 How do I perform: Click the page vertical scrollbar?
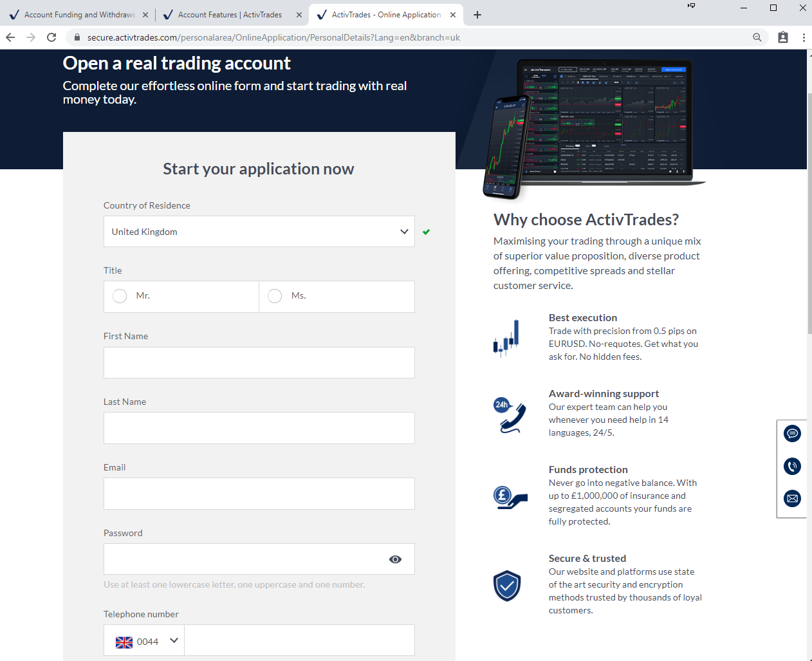pyautogui.click(x=809, y=212)
